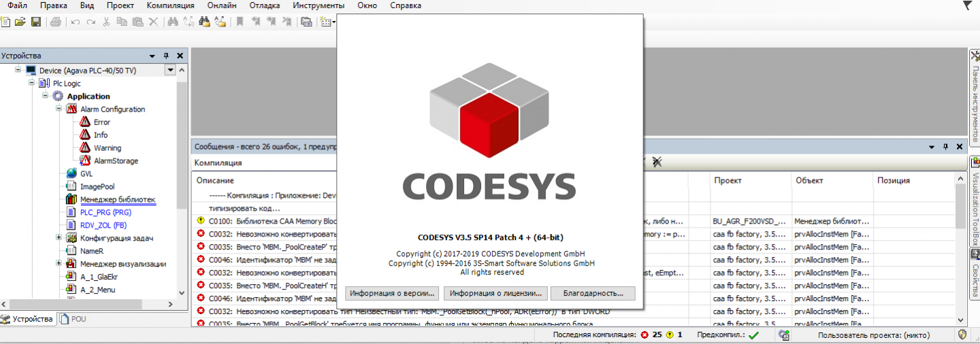Pin the Сообщения panel
The height and width of the screenshot is (344, 980).
[x=945, y=146]
